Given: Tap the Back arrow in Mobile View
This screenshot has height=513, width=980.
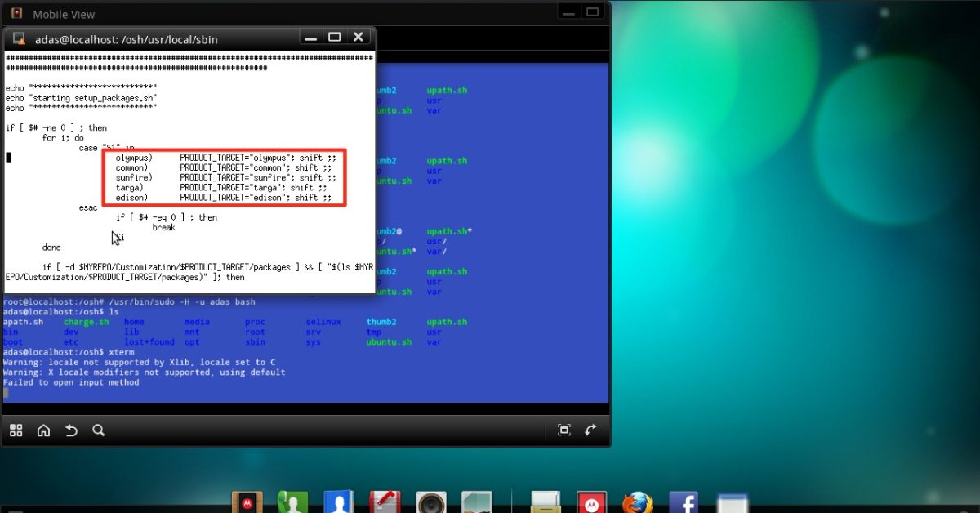Looking at the screenshot, I should point(71,430).
